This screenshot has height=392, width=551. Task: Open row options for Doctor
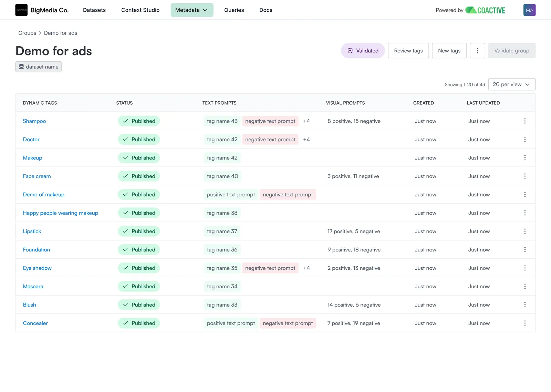point(525,139)
